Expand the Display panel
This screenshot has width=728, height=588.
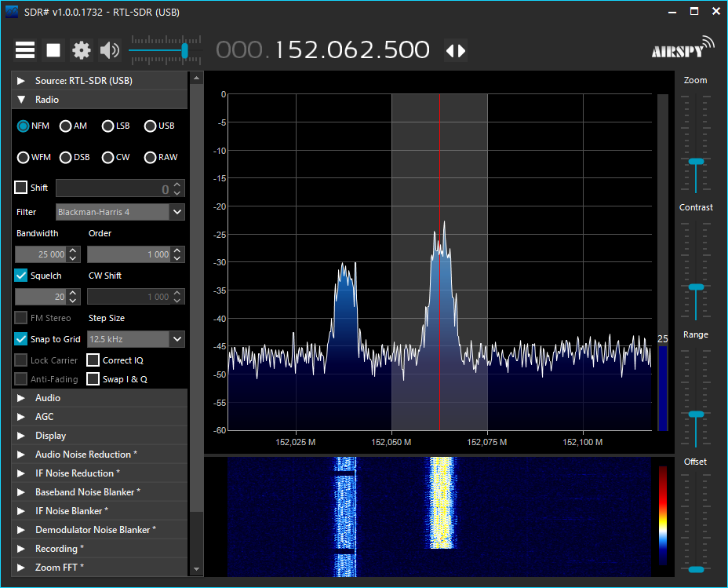100,436
